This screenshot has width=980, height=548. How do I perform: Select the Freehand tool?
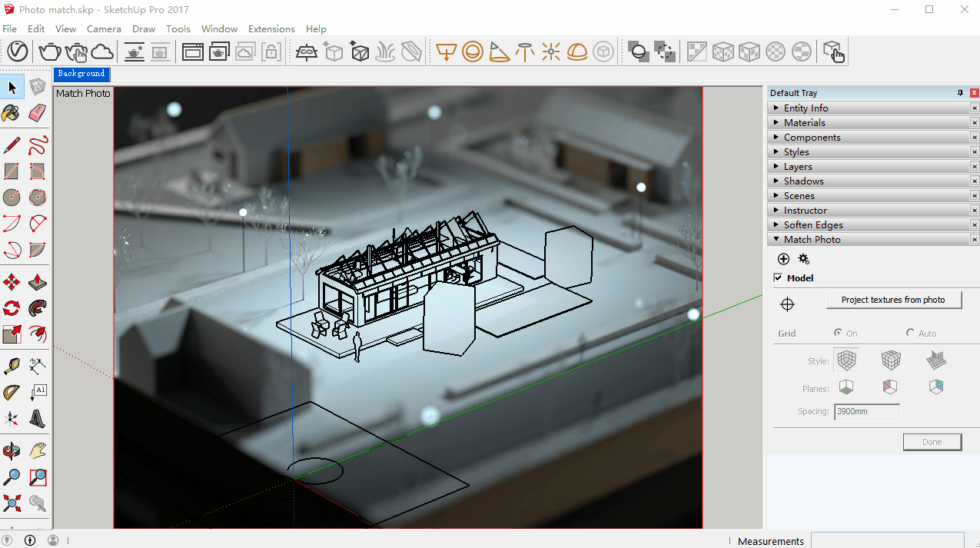38,145
